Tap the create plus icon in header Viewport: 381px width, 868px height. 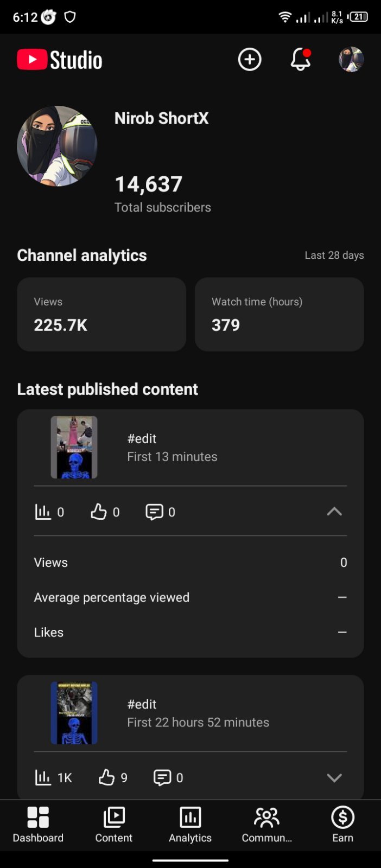pyautogui.click(x=250, y=60)
